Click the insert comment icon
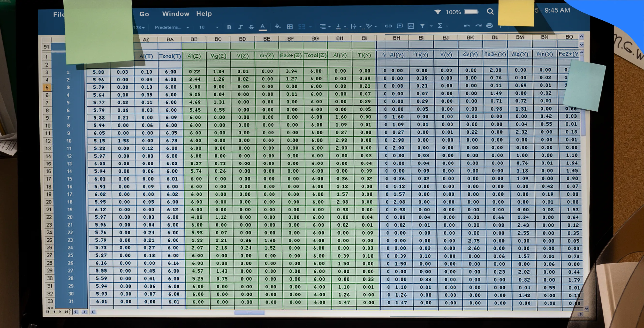Viewport: 644px width, 328px height. pyautogui.click(x=400, y=26)
